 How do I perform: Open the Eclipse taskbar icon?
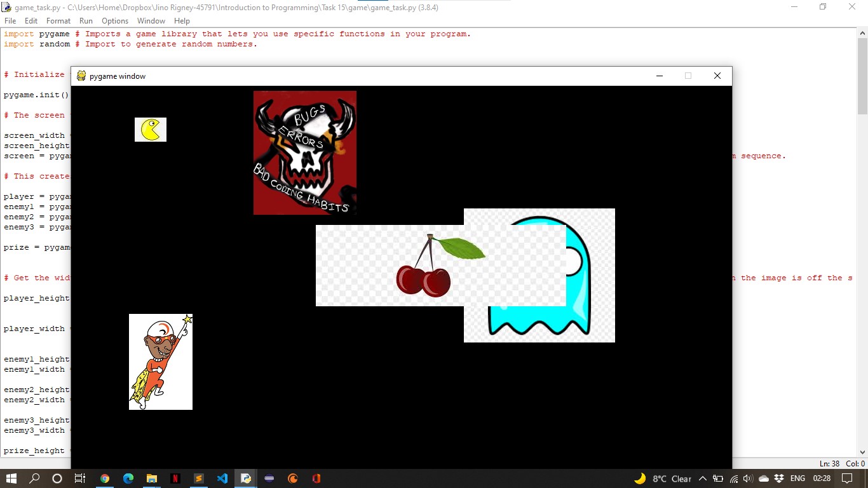(269, 478)
